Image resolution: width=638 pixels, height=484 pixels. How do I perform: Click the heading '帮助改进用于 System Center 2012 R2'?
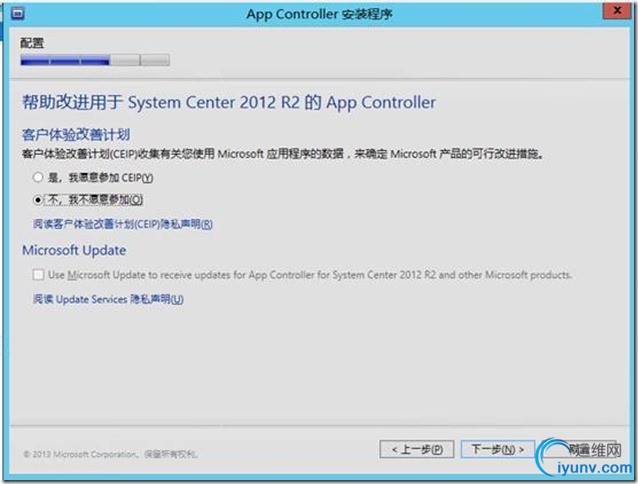pos(229,102)
